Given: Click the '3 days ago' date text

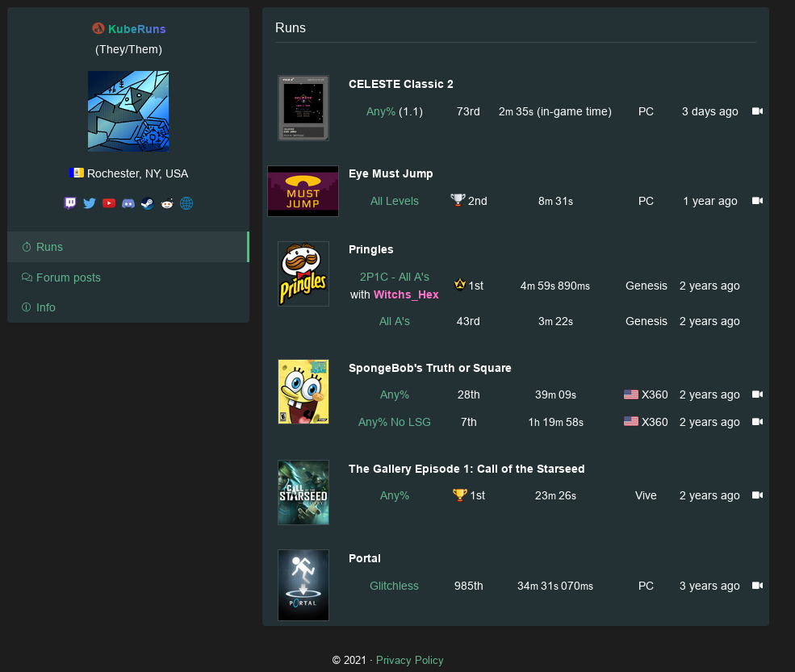Looking at the screenshot, I should 709,111.
